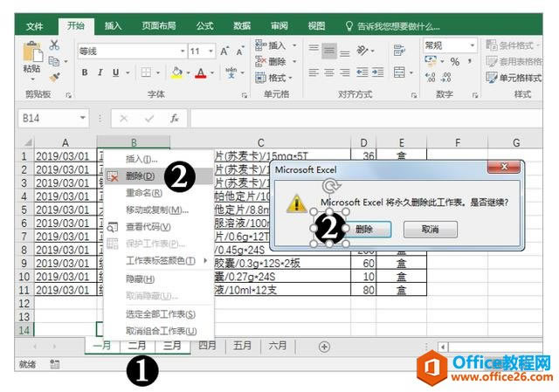Image resolution: width=559 pixels, height=392 pixels.
Task: Switch to the 数据 ribbon tab
Action: coord(242,25)
